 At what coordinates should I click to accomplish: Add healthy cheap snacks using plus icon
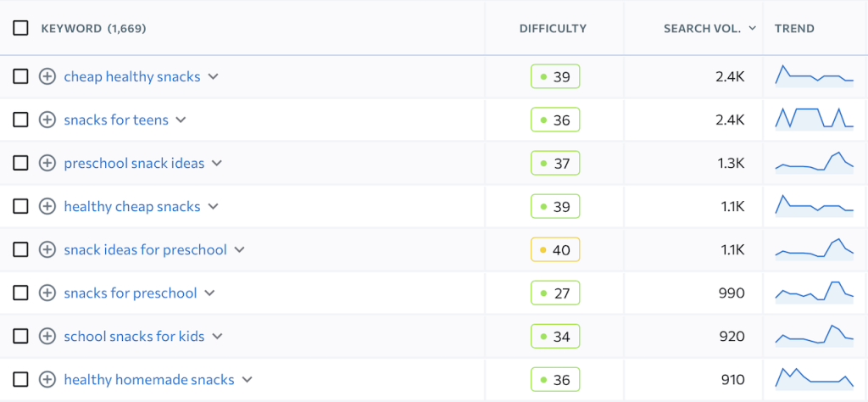[x=47, y=206]
